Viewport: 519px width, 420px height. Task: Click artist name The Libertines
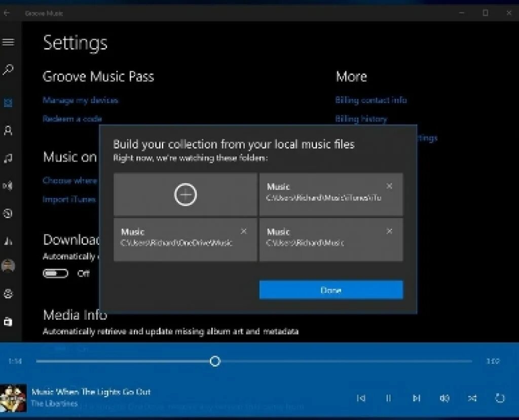click(x=54, y=403)
